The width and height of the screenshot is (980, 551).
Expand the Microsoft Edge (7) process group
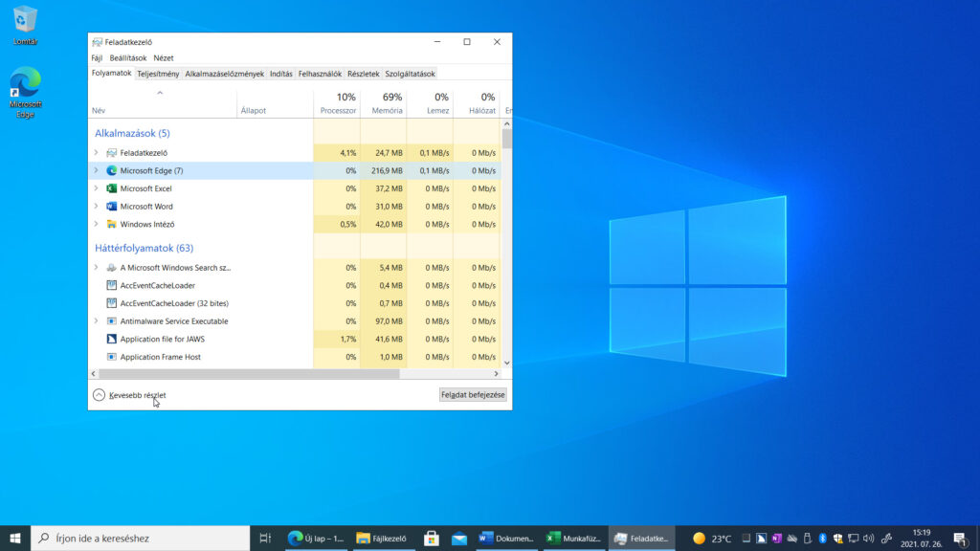click(x=97, y=170)
